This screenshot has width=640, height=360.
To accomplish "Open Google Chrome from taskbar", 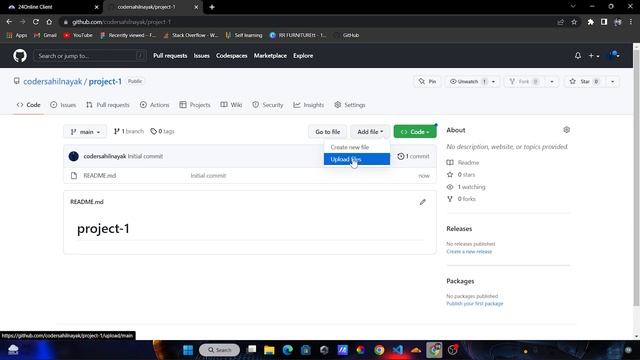I will [x=379, y=350].
